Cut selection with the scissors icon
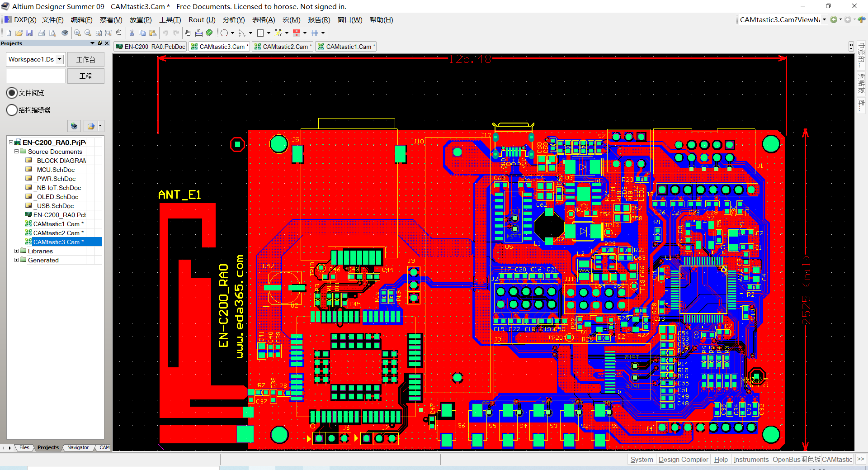This screenshot has height=470, width=868. [x=132, y=33]
